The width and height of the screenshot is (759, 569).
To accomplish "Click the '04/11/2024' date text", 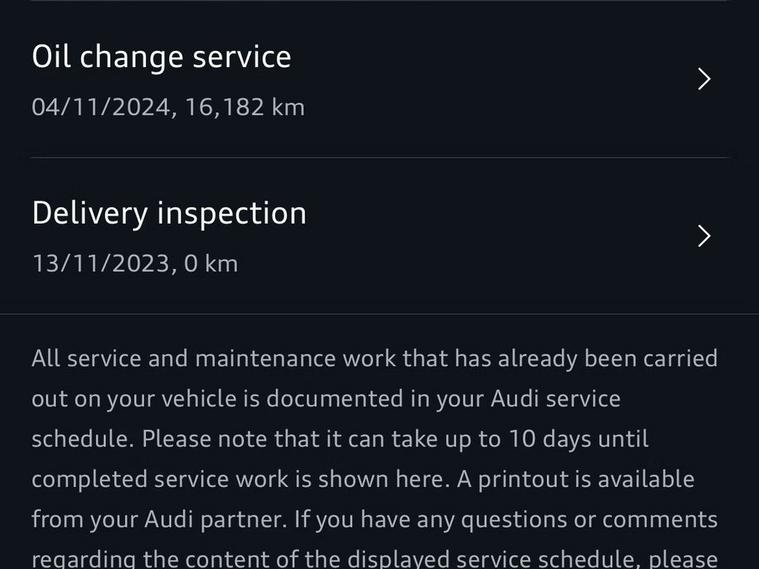I will (x=101, y=106).
